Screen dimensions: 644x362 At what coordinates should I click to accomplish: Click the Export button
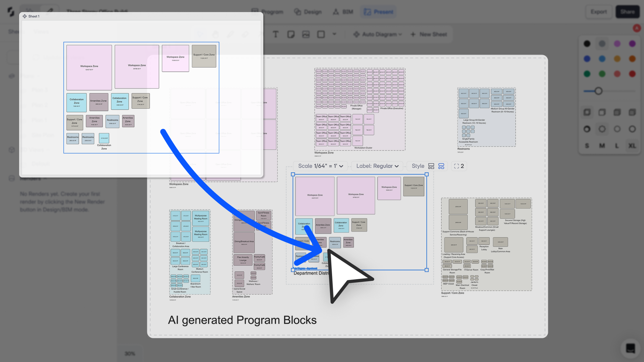(599, 12)
